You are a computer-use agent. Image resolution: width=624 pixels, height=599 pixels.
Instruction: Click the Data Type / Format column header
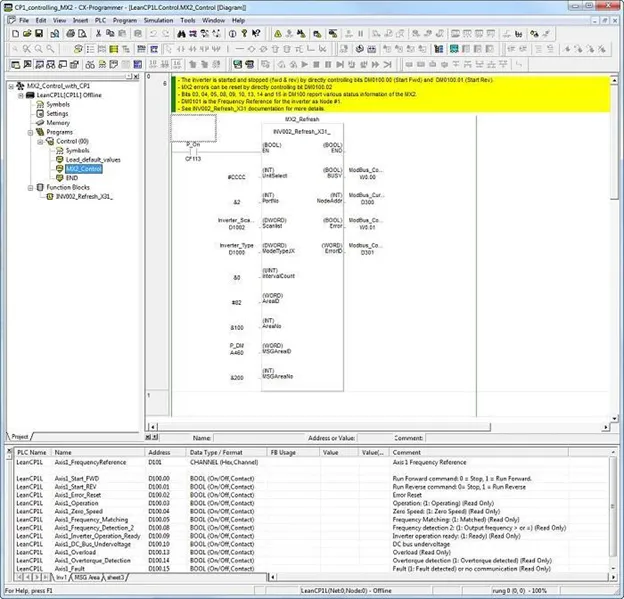click(217, 453)
